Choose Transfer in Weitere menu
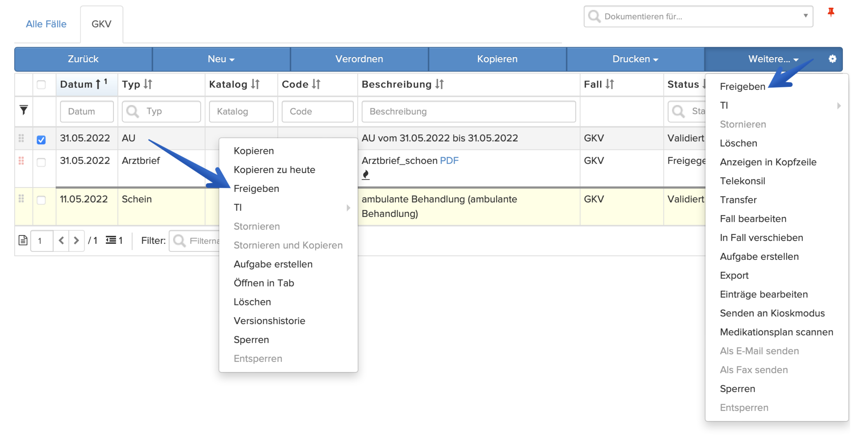Viewport: 868px width, 437px height. coord(738,200)
